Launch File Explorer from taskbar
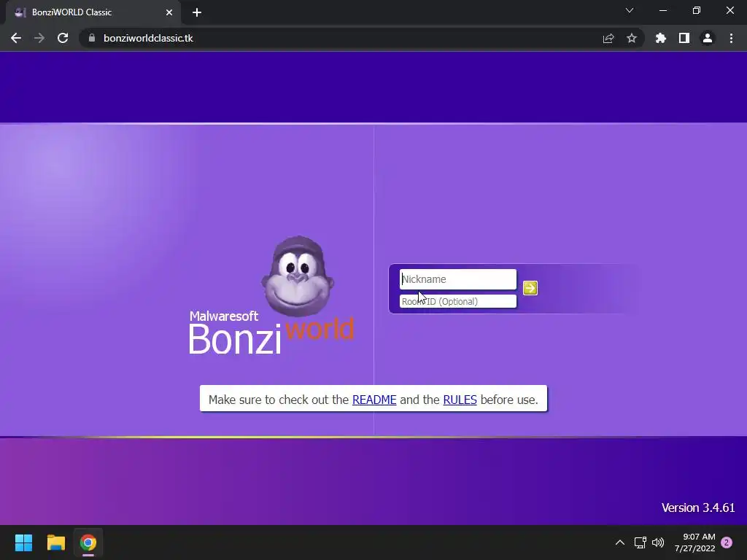This screenshot has width=747, height=560. pyautogui.click(x=55, y=542)
